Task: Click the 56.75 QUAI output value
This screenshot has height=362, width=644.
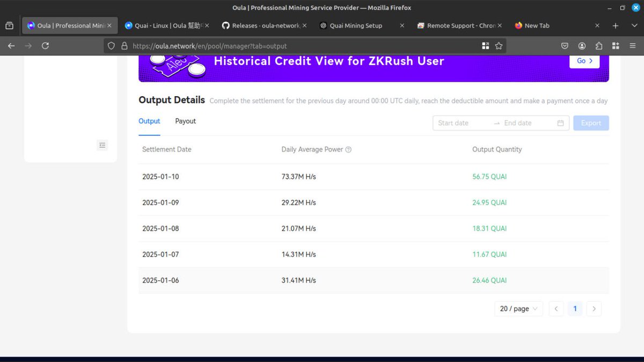Action: 489,177
